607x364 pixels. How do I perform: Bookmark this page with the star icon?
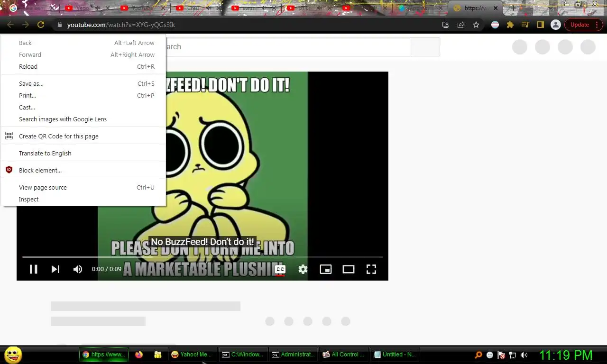tap(476, 25)
